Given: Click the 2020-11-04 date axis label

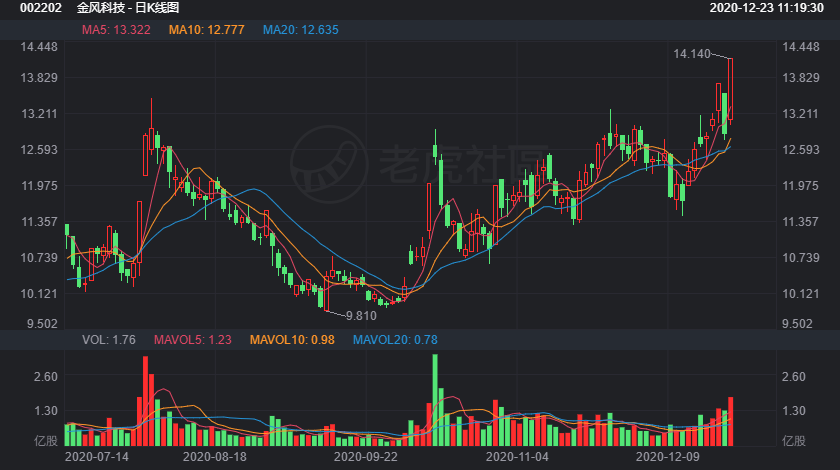Looking at the screenshot, I should (x=517, y=457).
